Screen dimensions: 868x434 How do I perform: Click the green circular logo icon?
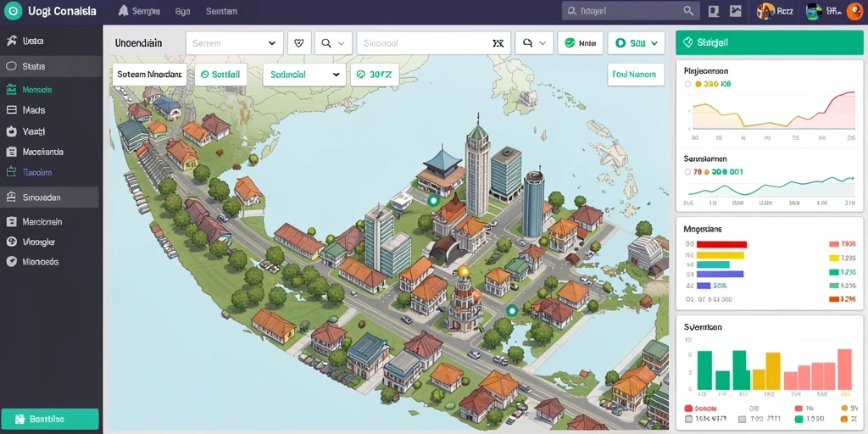(13, 11)
